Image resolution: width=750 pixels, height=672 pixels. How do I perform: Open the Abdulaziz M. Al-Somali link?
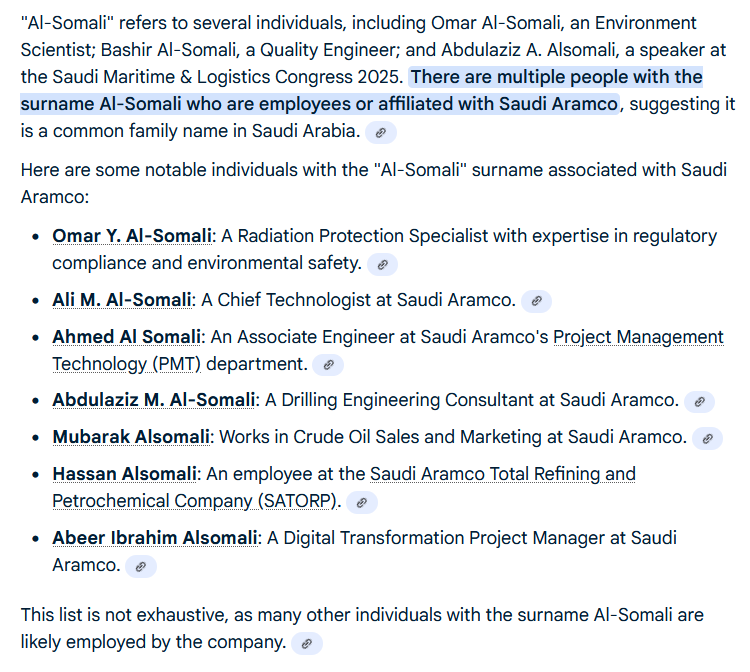(153, 400)
